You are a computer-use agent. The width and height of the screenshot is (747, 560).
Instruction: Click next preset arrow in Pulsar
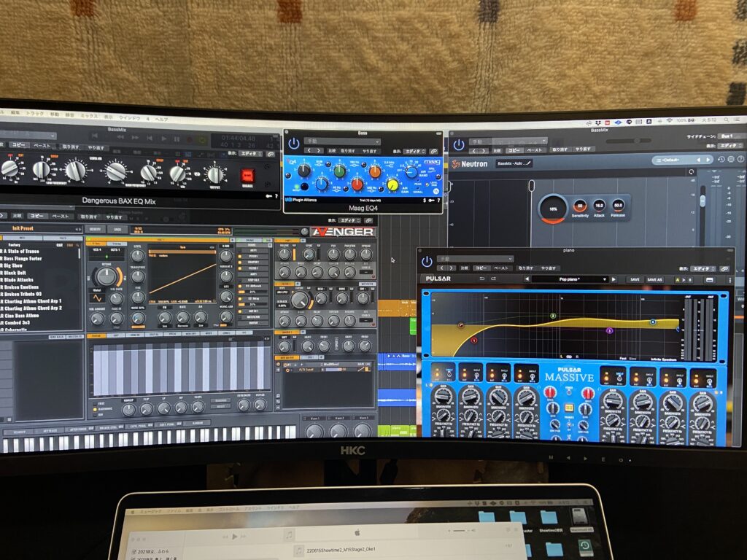615,279
